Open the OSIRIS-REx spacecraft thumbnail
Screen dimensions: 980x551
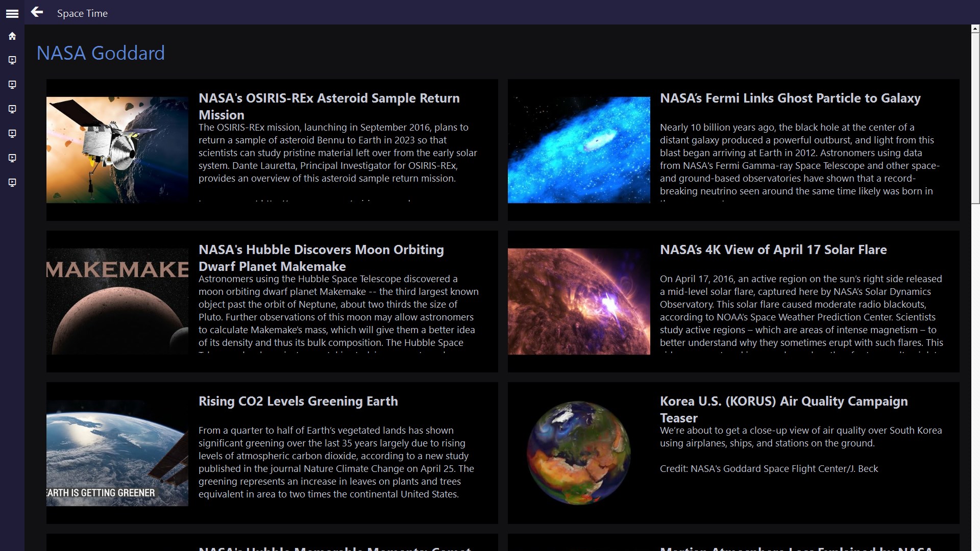(x=117, y=150)
